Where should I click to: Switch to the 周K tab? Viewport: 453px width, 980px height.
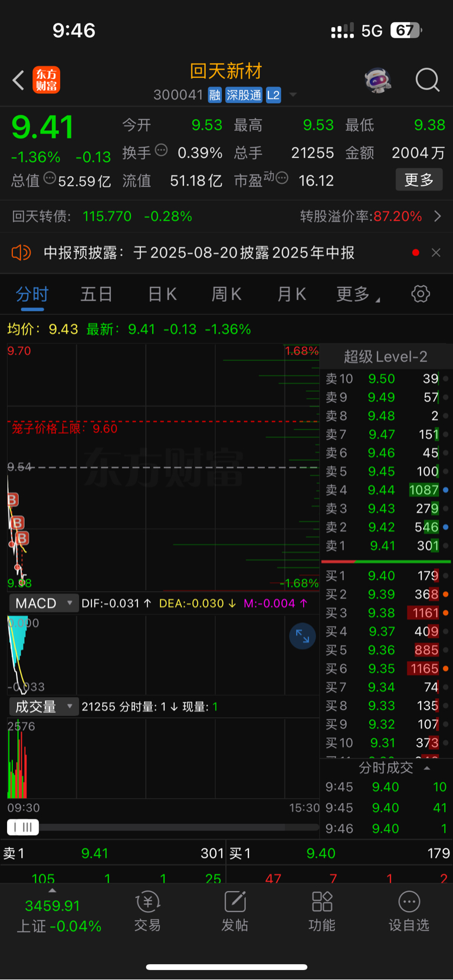226,294
